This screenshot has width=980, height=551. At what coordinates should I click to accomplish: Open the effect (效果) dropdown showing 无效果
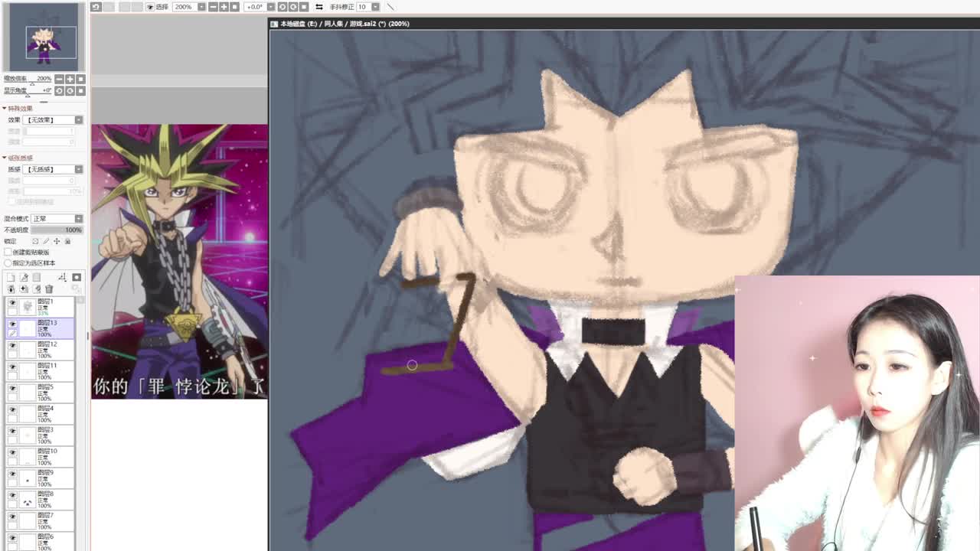pos(54,120)
